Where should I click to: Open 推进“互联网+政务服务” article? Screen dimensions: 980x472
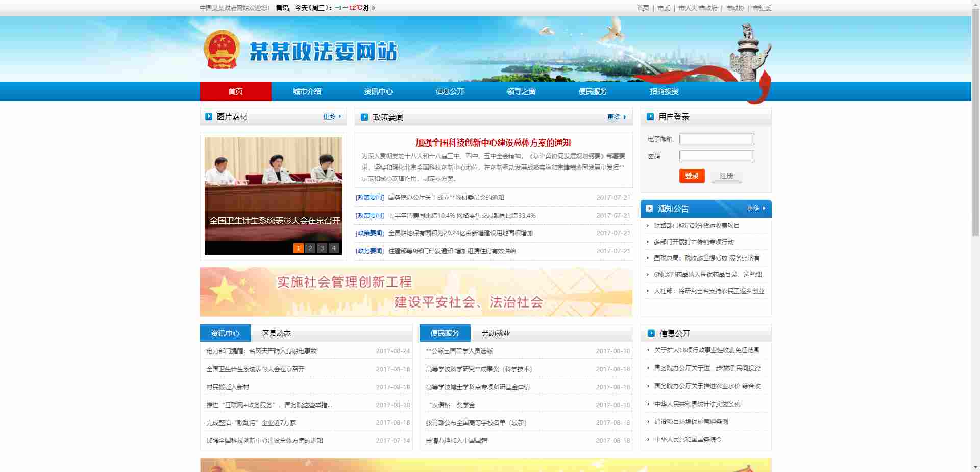[269, 405]
